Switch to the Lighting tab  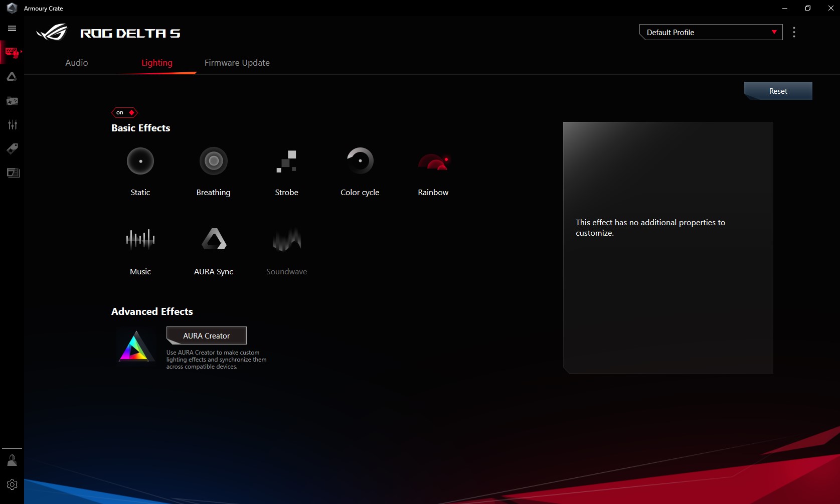pyautogui.click(x=157, y=63)
